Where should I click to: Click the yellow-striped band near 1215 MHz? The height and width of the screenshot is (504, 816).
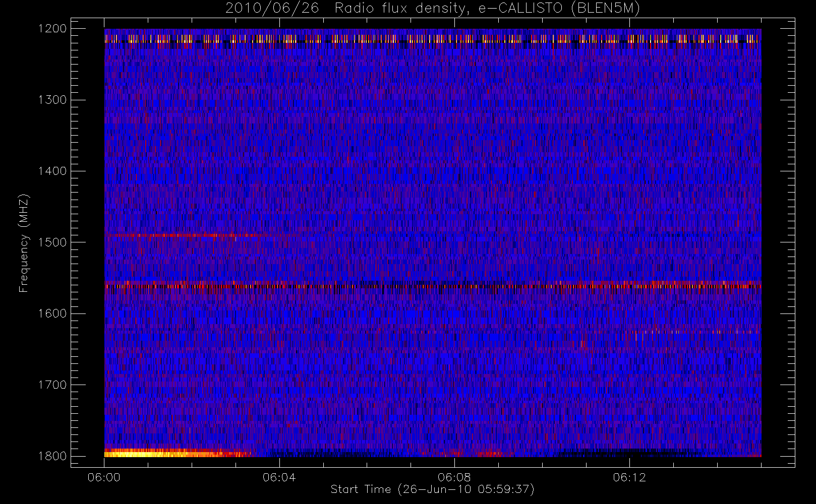point(433,39)
